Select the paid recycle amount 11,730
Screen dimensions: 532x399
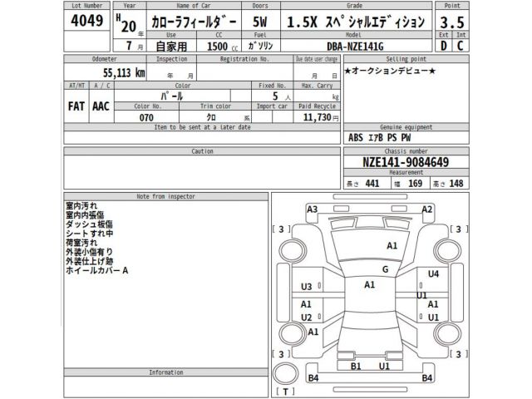pyautogui.click(x=316, y=119)
